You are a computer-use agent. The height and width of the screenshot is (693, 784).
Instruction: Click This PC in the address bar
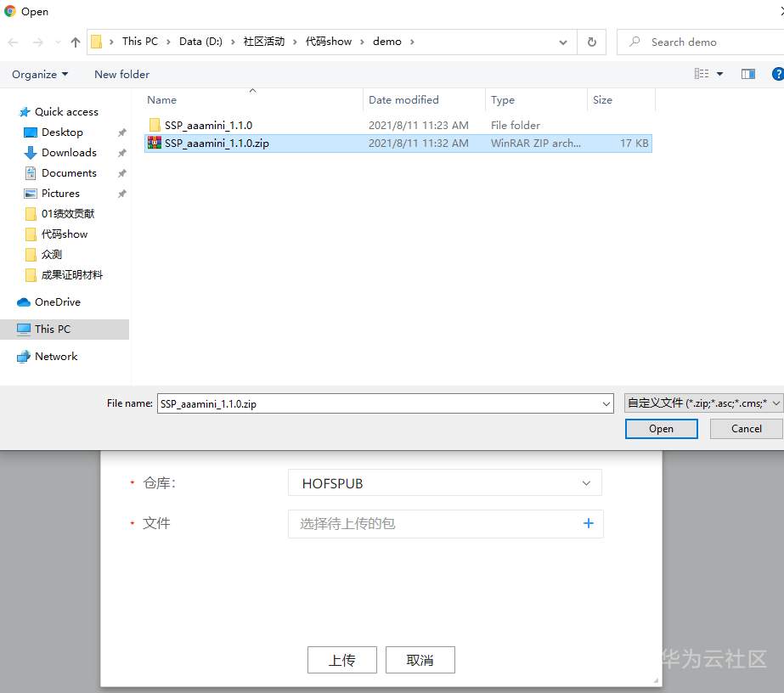[140, 42]
